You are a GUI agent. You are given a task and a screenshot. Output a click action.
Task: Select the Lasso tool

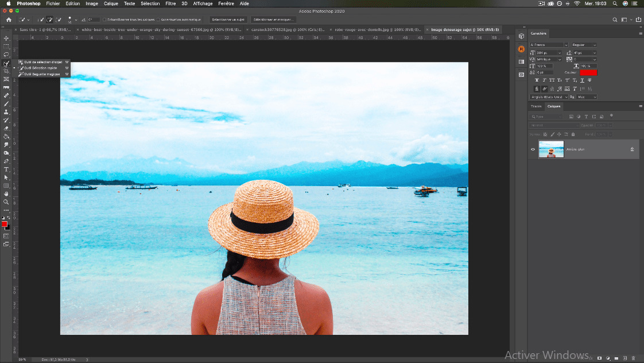(6, 55)
